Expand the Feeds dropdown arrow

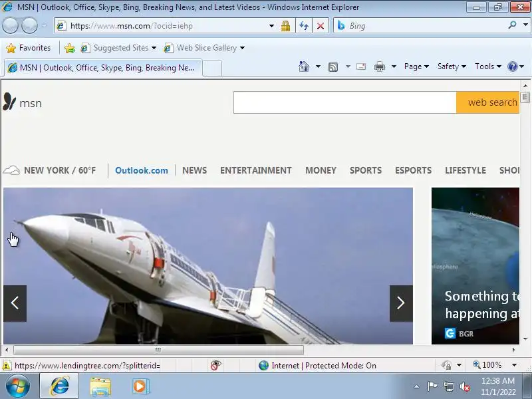(348, 66)
